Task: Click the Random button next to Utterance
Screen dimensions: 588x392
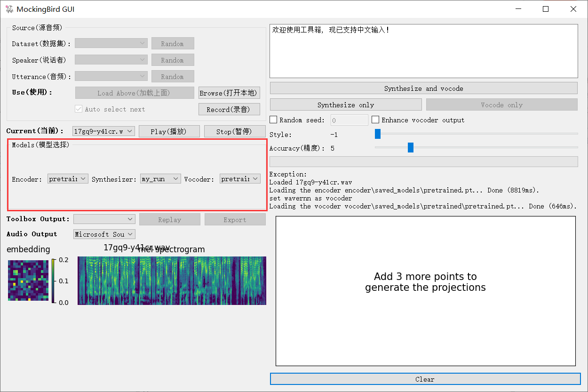Action: pyautogui.click(x=173, y=76)
